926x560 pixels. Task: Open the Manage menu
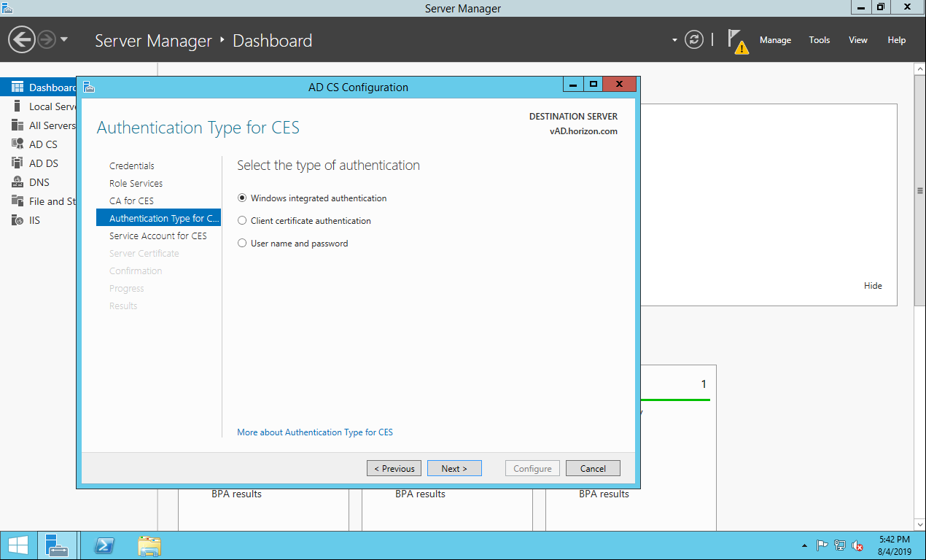[774, 40]
